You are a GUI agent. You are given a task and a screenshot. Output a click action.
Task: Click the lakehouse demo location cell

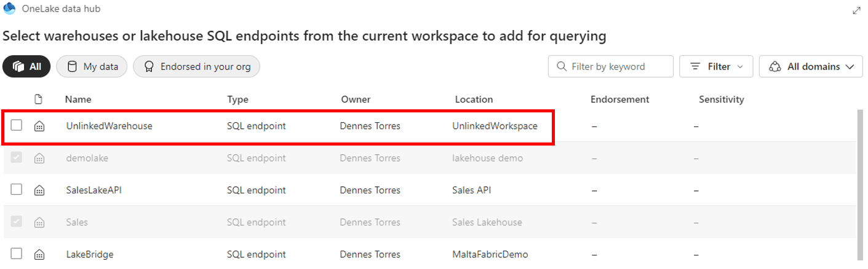(487, 158)
